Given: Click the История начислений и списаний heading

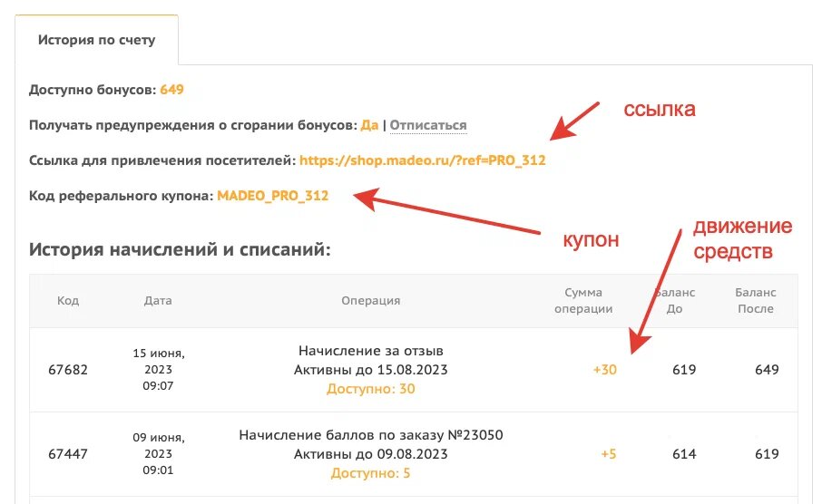Looking at the screenshot, I should (x=180, y=249).
